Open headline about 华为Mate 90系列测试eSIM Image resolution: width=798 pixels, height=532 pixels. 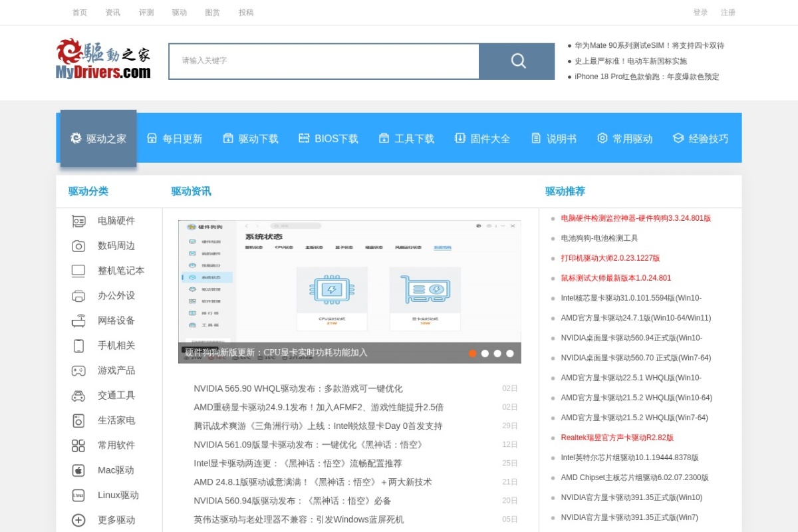point(650,46)
